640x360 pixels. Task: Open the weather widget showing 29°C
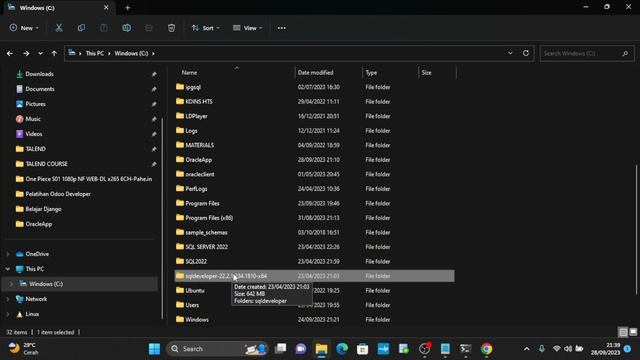pos(24,349)
